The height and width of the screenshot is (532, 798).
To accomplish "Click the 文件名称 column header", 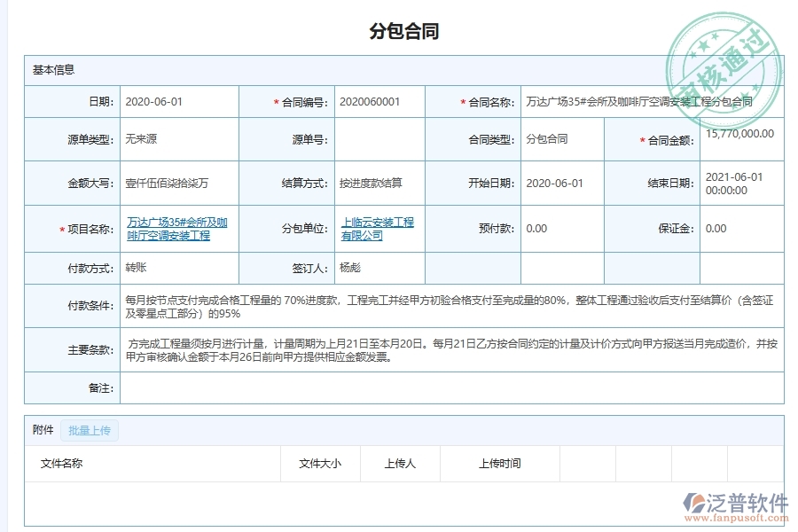I will [59, 463].
